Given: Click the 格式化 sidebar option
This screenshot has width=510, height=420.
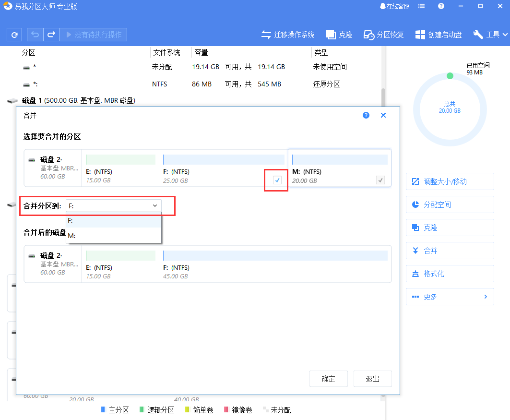Looking at the screenshot, I should [x=450, y=274].
